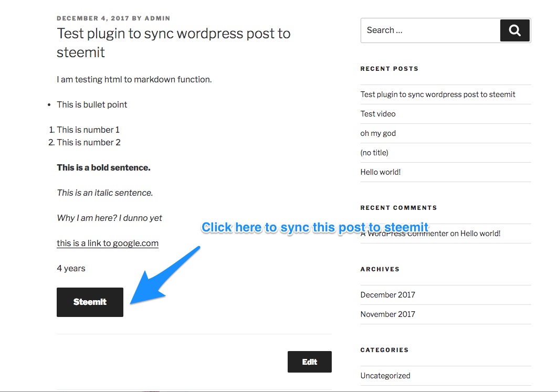Open recent post 'Test plugin to sync wordpress post to steemit'
Viewport: 558px width, 392px height.
438,94
